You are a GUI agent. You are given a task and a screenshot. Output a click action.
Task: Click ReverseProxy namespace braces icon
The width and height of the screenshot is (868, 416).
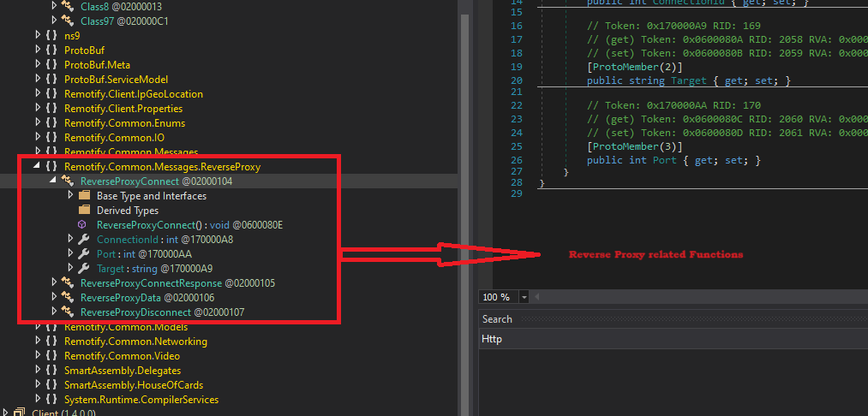(51, 166)
